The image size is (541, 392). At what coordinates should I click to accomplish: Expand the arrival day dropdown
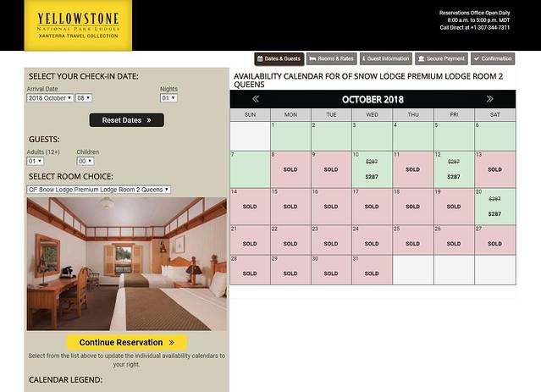84,98
